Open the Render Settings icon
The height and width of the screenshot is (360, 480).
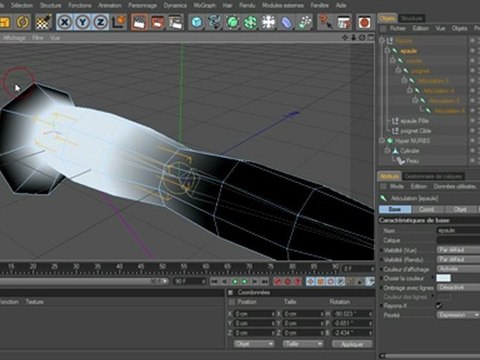tap(175, 22)
